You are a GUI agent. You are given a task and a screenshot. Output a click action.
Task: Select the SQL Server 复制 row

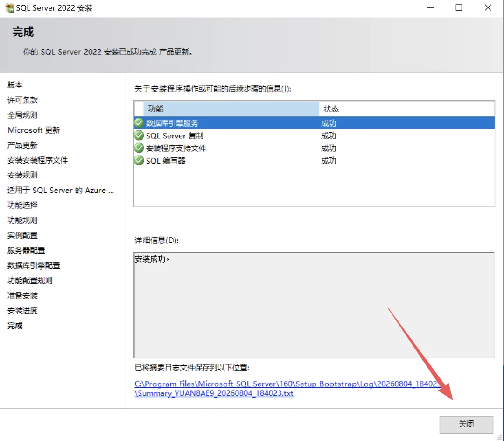pos(314,135)
